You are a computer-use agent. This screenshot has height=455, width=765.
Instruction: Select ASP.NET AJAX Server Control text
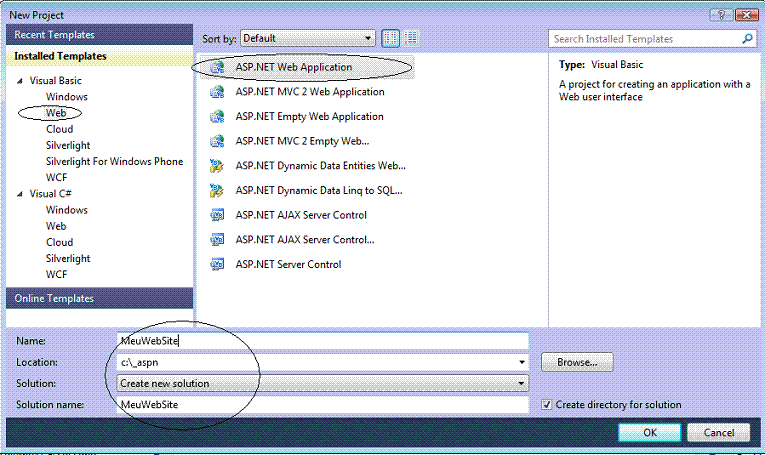click(x=301, y=215)
